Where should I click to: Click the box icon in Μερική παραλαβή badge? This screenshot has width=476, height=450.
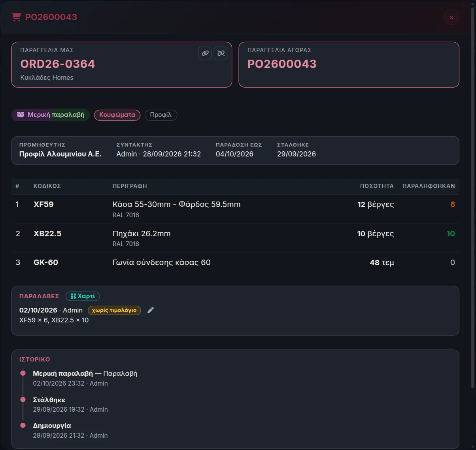pyautogui.click(x=21, y=115)
